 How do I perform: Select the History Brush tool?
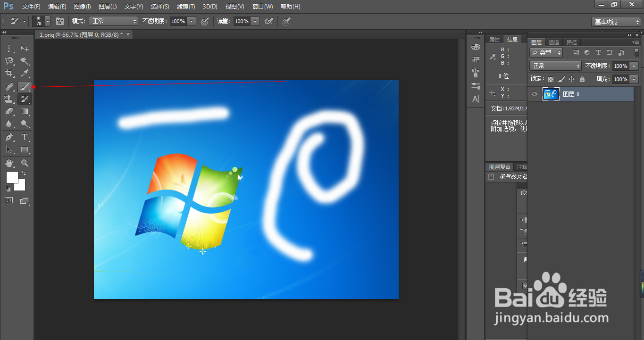(25, 99)
